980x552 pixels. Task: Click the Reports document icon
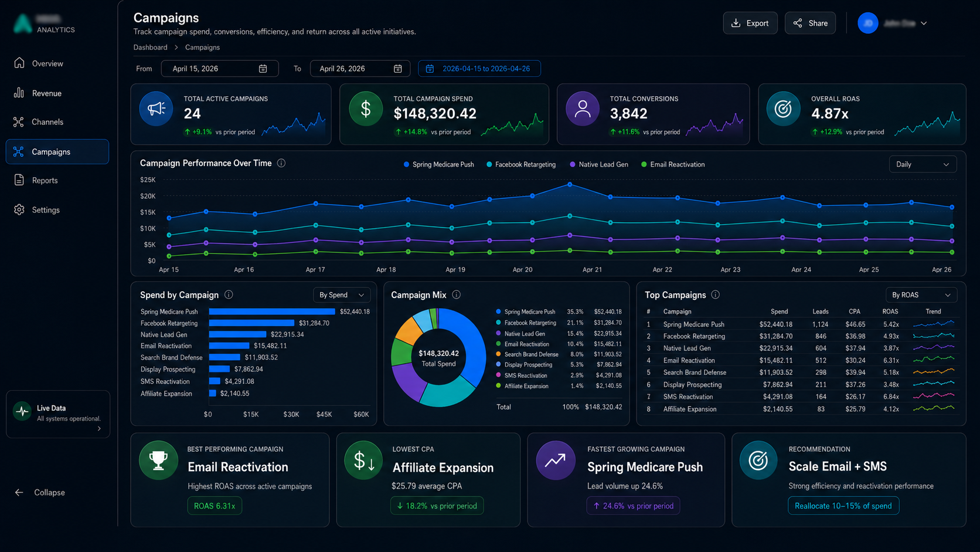point(19,180)
